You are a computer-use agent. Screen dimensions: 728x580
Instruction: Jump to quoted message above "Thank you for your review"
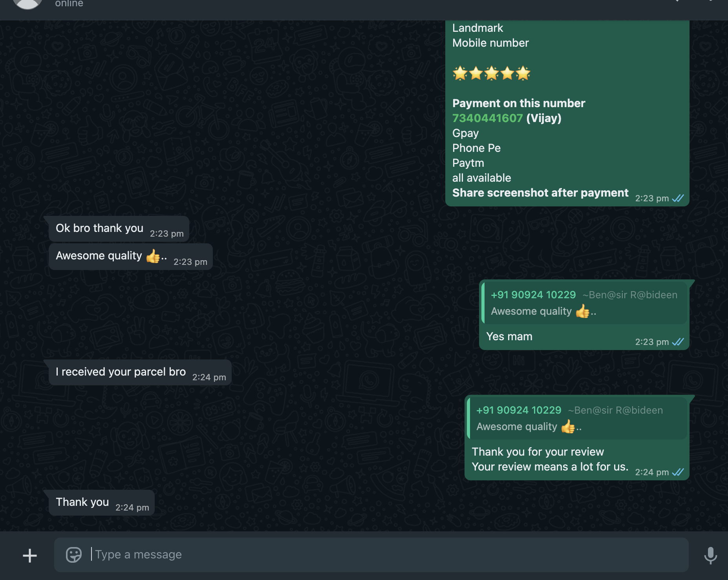click(x=577, y=418)
